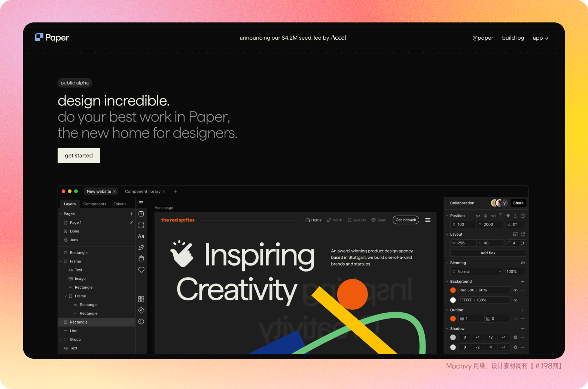The width and height of the screenshot is (588, 389).
Task: Select the Frame tool icon
Action: pyautogui.click(x=141, y=225)
